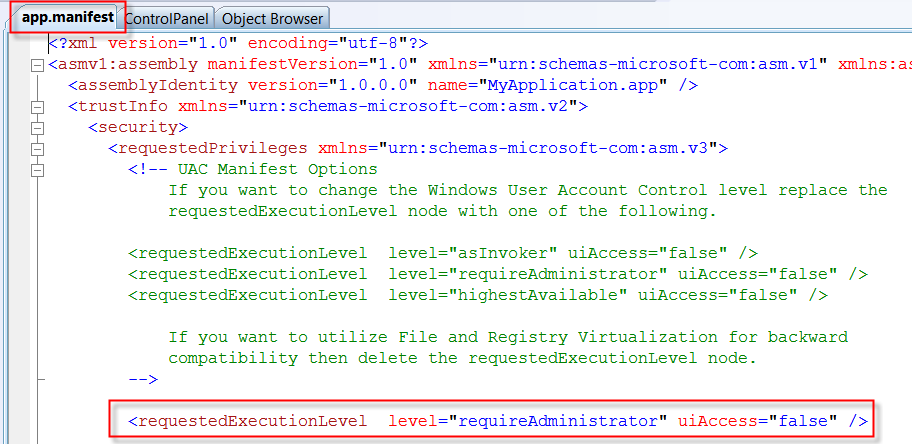Click "File and Registry Virtualization" comment text

[x=472, y=337]
